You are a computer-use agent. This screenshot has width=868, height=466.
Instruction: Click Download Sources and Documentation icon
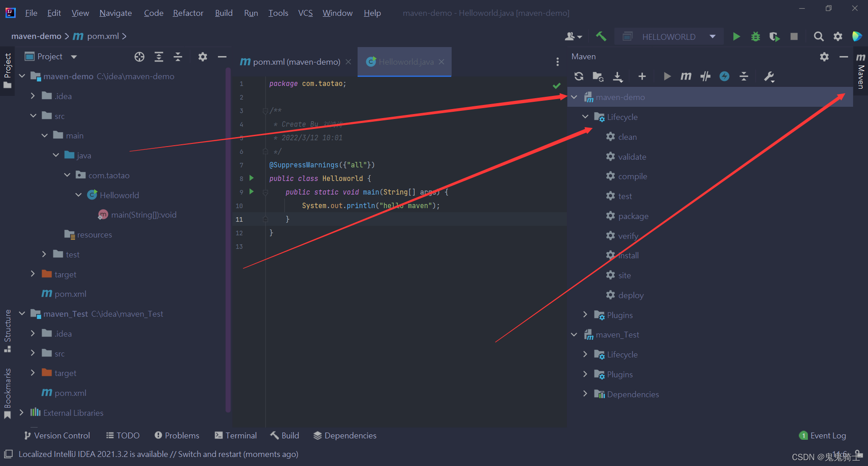pyautogui.click(x=618, y=76)
